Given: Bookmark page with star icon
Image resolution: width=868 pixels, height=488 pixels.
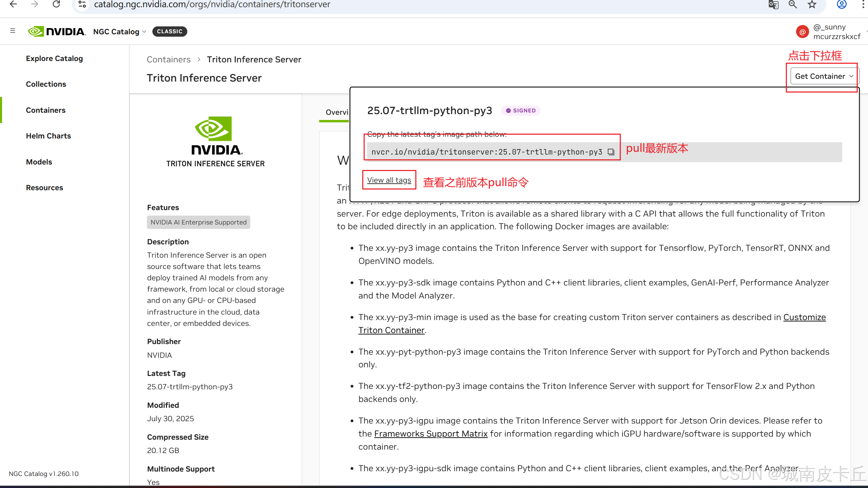Looking at the screenshot, I should [x=812, y=4].
